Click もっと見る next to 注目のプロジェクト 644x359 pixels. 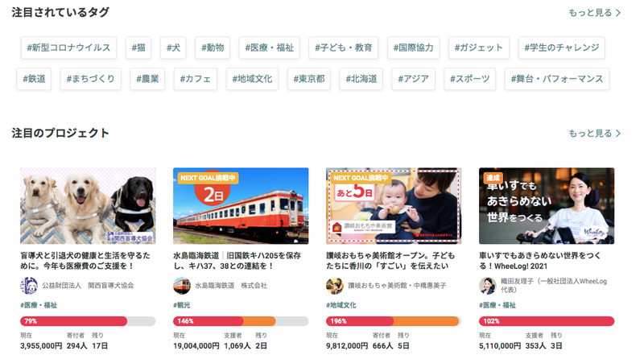tap(594, 134)
